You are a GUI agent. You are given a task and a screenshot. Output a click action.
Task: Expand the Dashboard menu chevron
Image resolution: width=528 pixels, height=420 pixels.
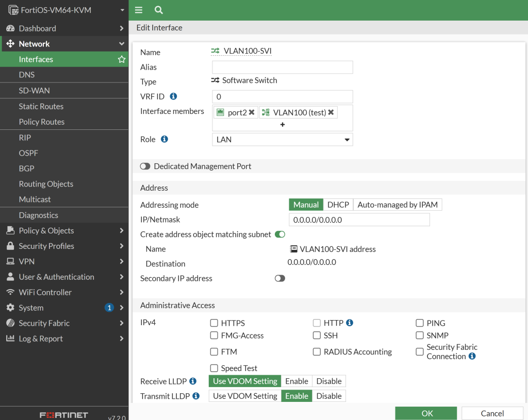(122, 28)
